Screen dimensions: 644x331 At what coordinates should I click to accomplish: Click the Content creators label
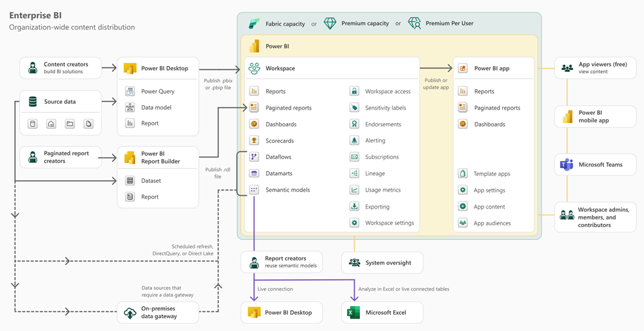point(65,64)
